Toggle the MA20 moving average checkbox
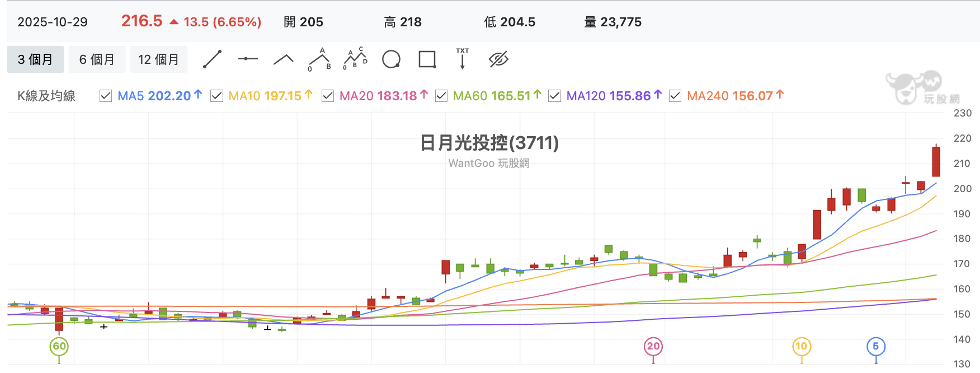Image resolution: width=980 pixels, height=373 pixels. [x=328, y=96]
